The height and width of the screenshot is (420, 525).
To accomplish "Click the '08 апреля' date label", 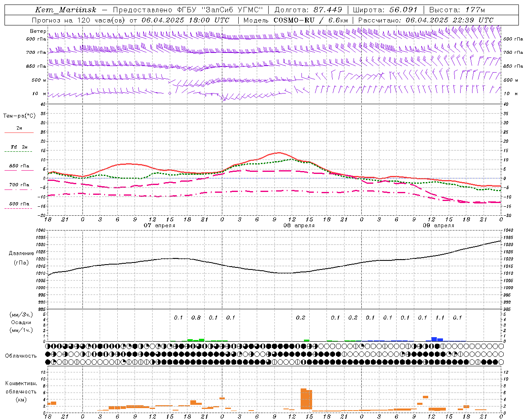I will click(299, 226).
